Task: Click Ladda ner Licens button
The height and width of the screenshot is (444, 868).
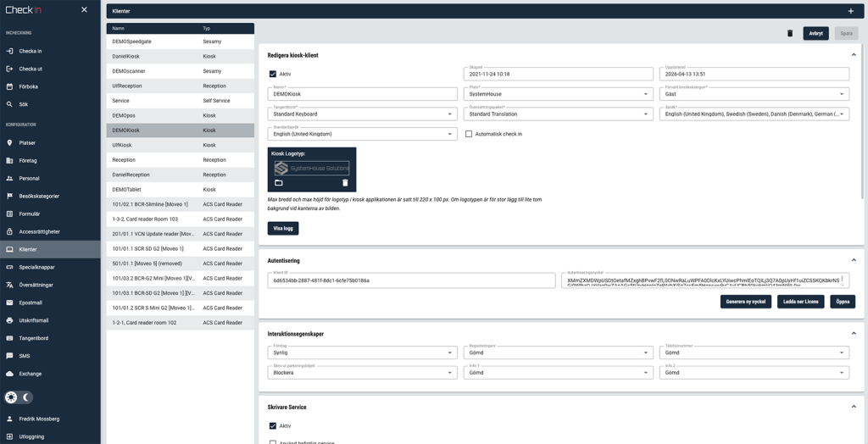Action: (800, 302)
